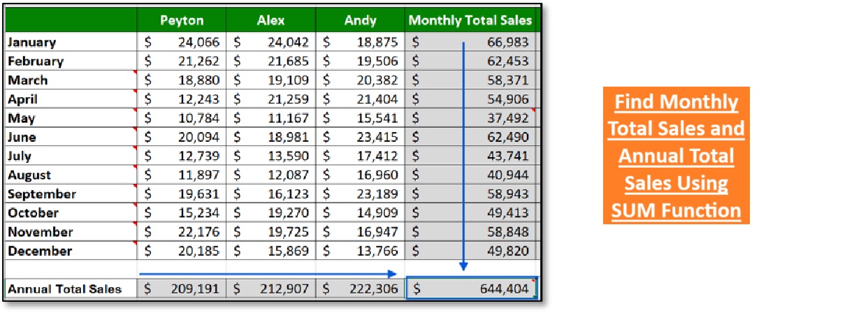The image size is (868, 313).
Task: Click the Monthly Total Sales header
Action: click(470, 20)
